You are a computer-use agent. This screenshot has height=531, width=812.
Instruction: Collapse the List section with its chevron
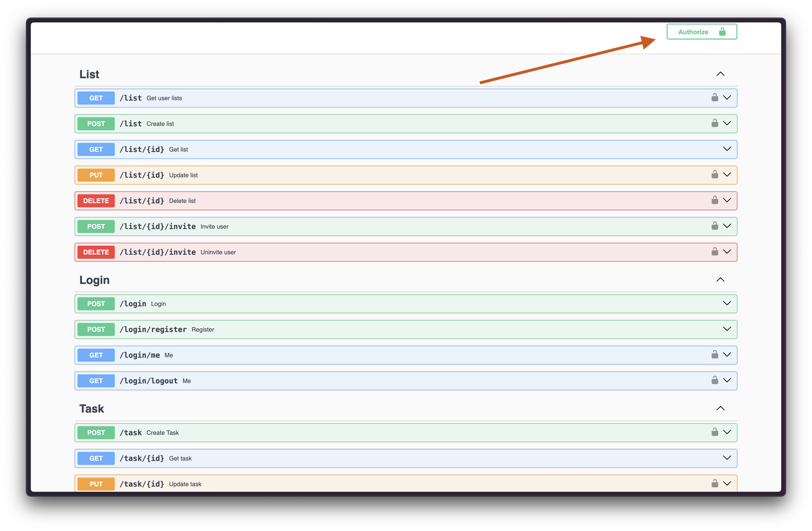click(720, 74)
